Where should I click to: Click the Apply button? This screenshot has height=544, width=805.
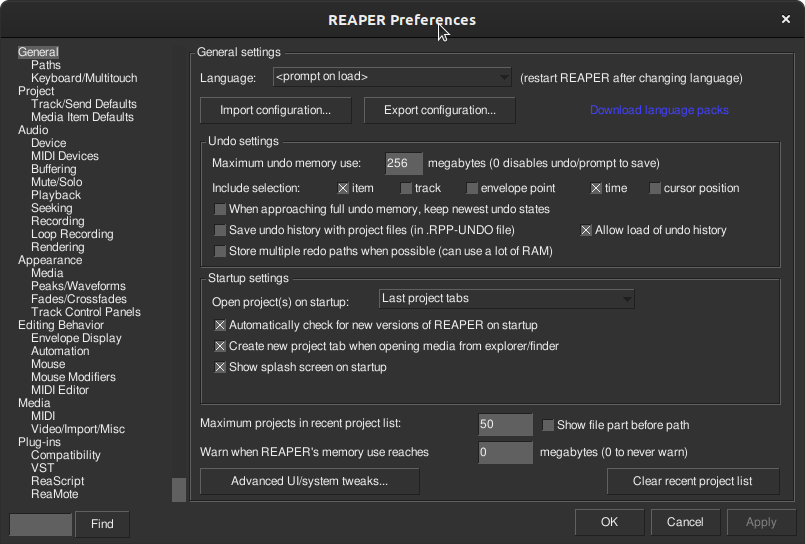pos(761,522)
